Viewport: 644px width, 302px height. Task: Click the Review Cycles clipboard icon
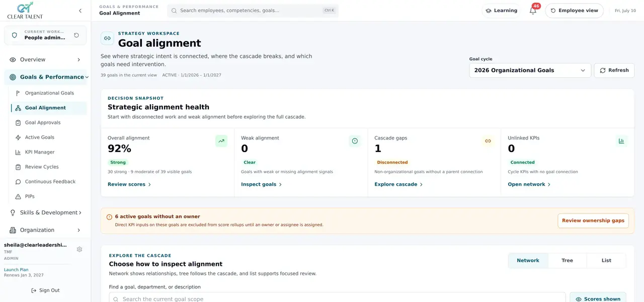click(18, 167)
